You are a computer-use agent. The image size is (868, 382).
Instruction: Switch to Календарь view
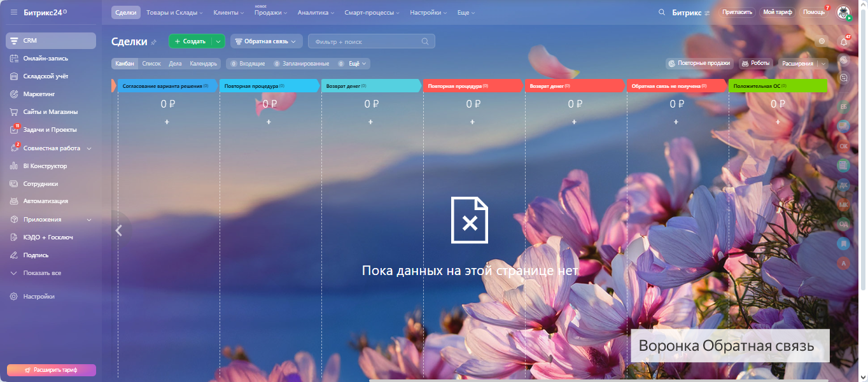pyautogui.click(x=204, y=64)
